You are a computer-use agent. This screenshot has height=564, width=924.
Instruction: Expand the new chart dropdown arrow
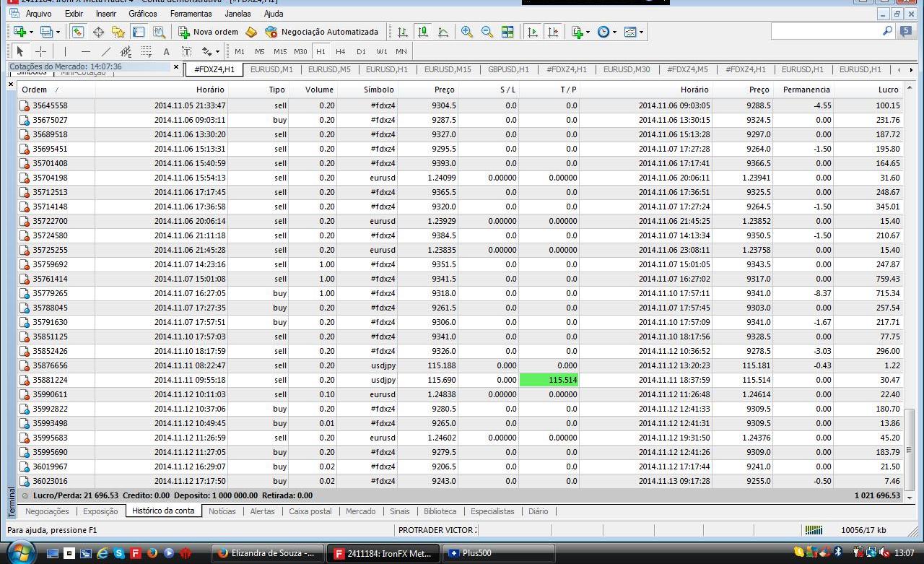(31, 32)
